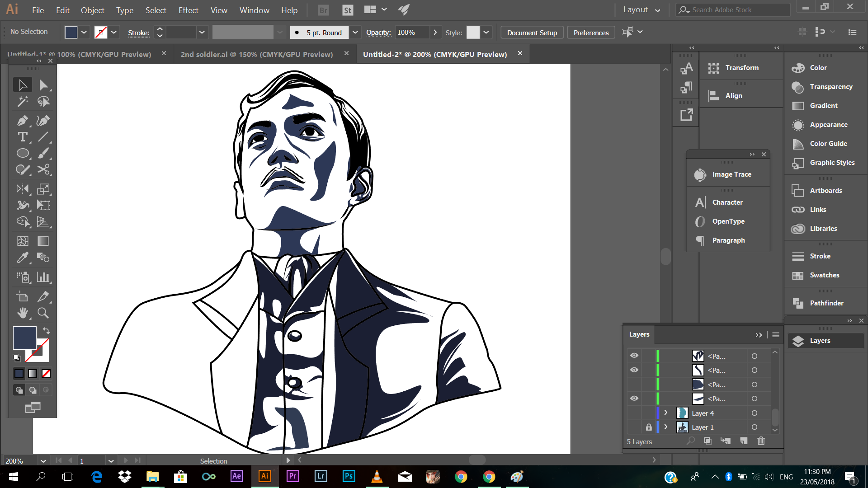Open the Pathfinder panel
868x488 pixels.
click(x=826, y=303)
